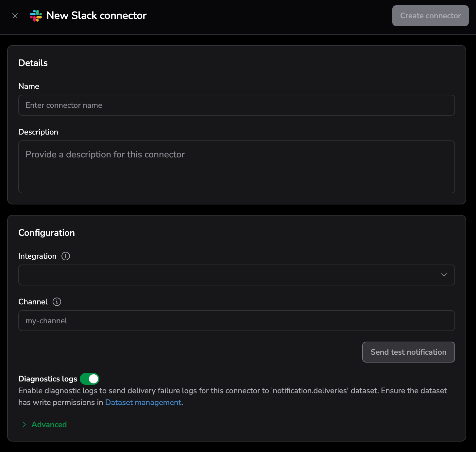Expand the Advanced settings label
Screen dimensions: 476x452
tap(49, 425)
